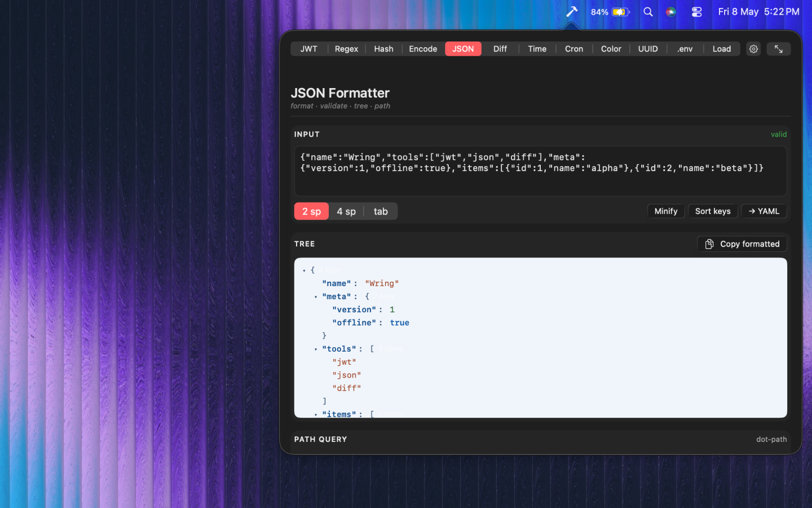Collapse the root object in the tree

coord(304,271)
